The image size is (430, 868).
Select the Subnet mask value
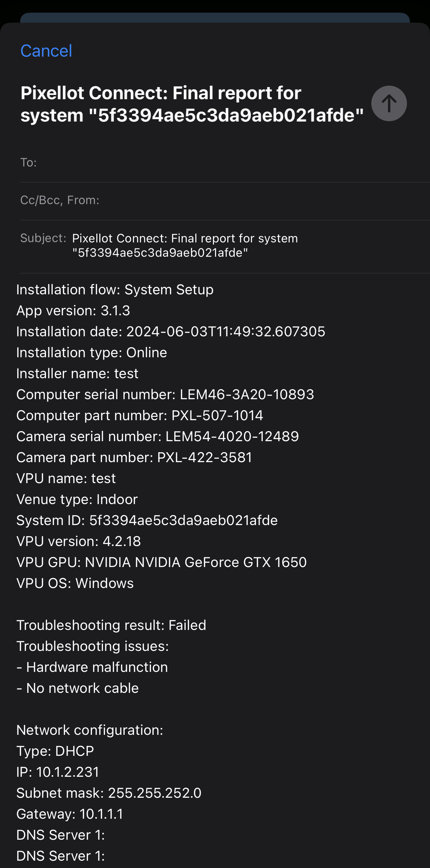tap(109, 792)
